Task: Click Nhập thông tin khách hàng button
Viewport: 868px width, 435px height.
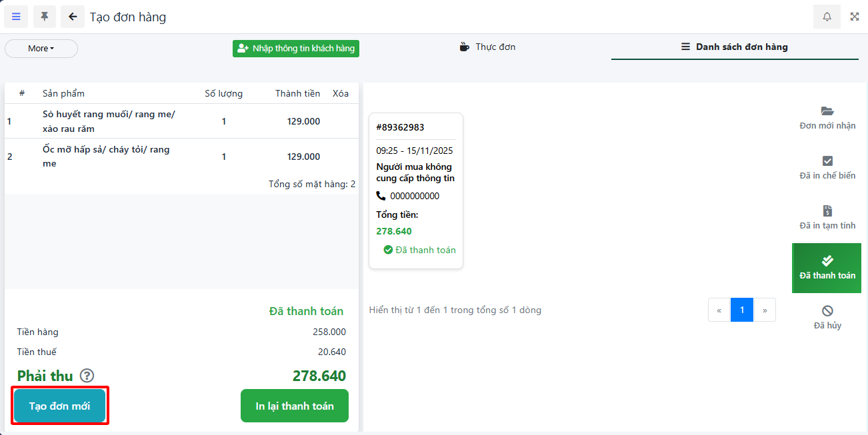Action: (296, 49)
